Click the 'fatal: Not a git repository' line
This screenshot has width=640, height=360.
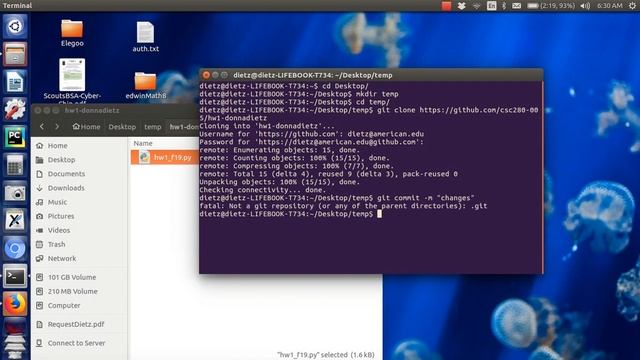343,206
